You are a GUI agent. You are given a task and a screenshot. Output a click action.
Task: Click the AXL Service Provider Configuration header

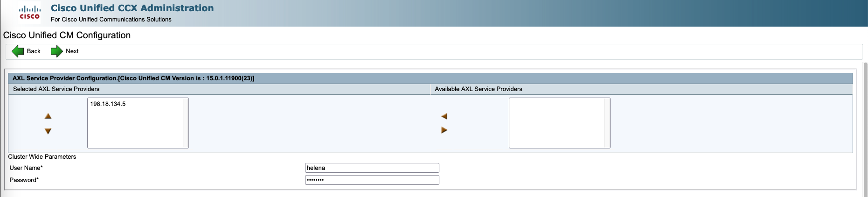click(x=133, y=78)
